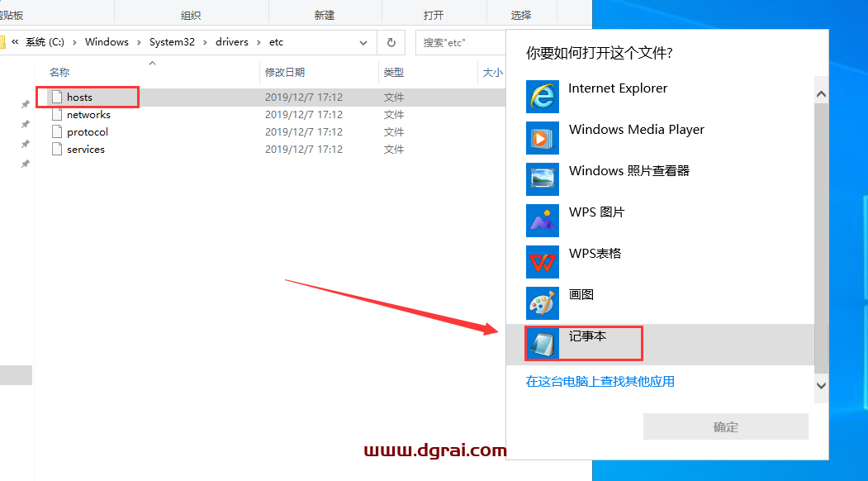Click the 记事本 label text
The height and width of the screenshot is (481, 868).
pyautogui.click(x=587, y=336)
